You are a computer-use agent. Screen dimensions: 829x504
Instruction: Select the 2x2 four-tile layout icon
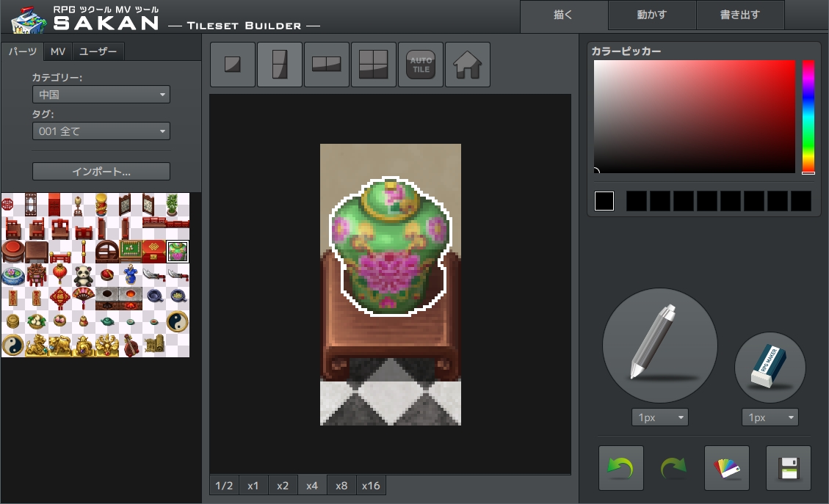374,65
